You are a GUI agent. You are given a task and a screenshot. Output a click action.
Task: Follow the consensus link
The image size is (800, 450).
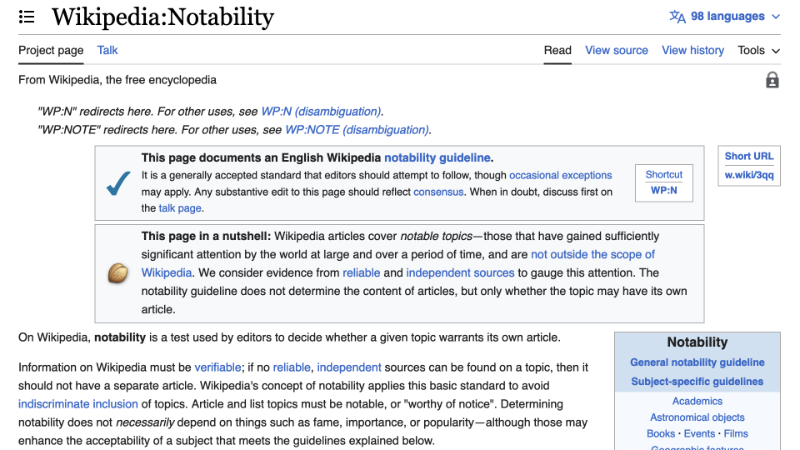[x=438, y=192]
